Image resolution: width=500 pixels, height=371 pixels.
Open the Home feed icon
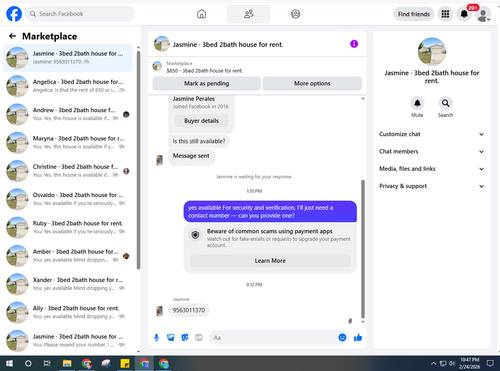tap(201, 14)
